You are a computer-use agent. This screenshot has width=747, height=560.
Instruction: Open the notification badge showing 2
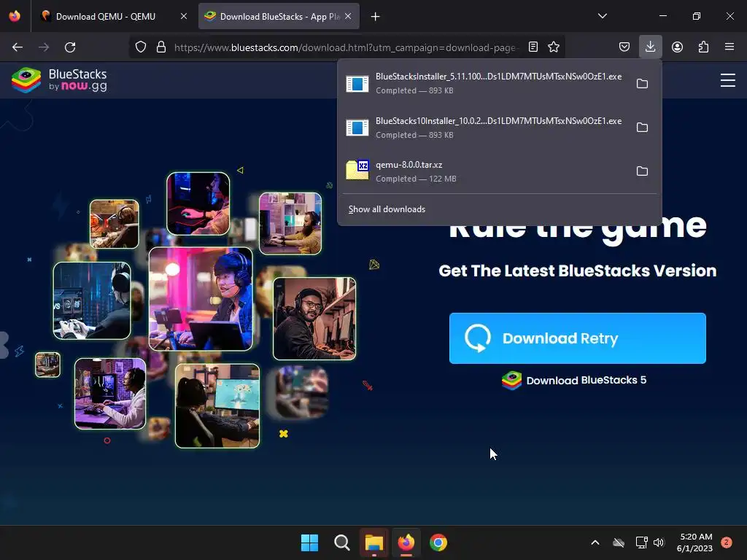click(x=727, y=542)
